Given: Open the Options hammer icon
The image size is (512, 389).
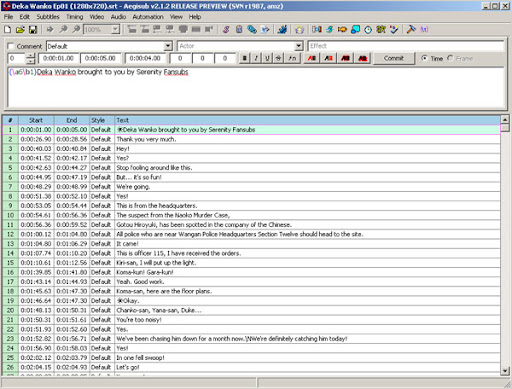Looking at the screenshot, I should click(x=411, y=30).
